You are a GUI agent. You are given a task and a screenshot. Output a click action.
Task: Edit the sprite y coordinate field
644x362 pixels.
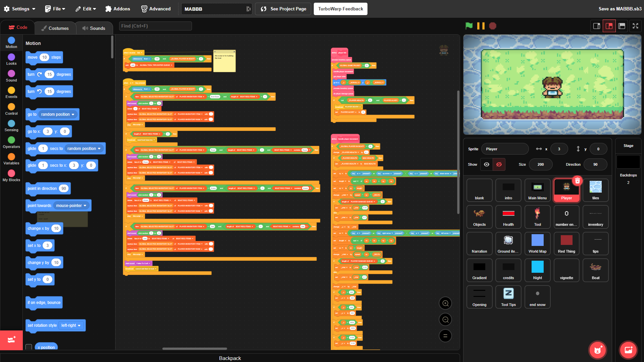[x=598, y=149]
